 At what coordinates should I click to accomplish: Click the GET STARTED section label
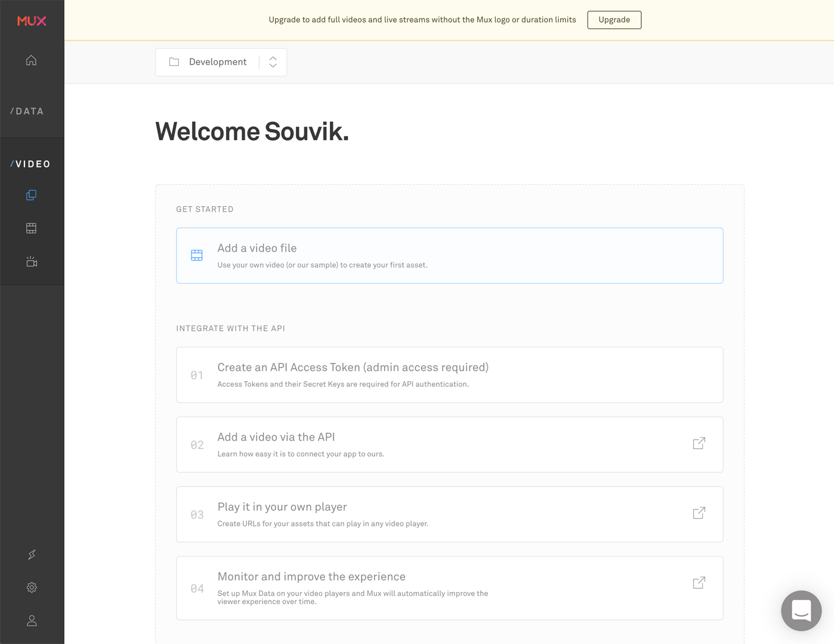(x=205, y=209)
